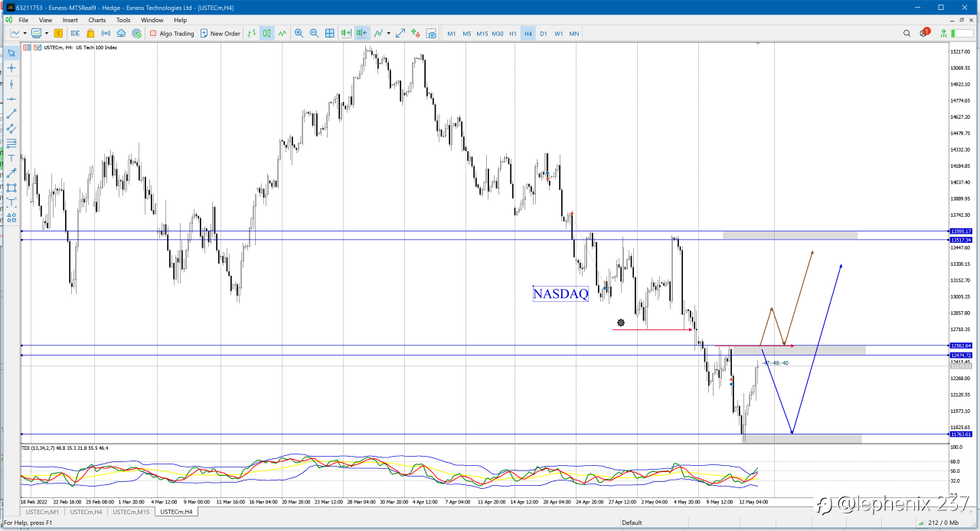The width and height of the screenshot is (980, 531).
Task: Select the M30 timeframe
Action: tap(498, 34)
